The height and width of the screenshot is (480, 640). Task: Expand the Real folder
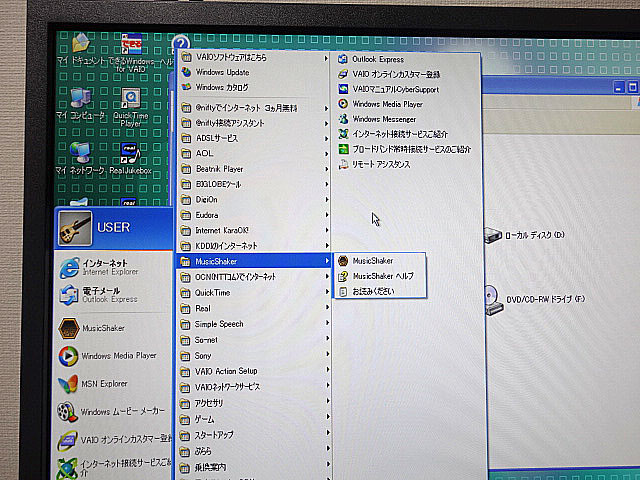click(253, 309)
